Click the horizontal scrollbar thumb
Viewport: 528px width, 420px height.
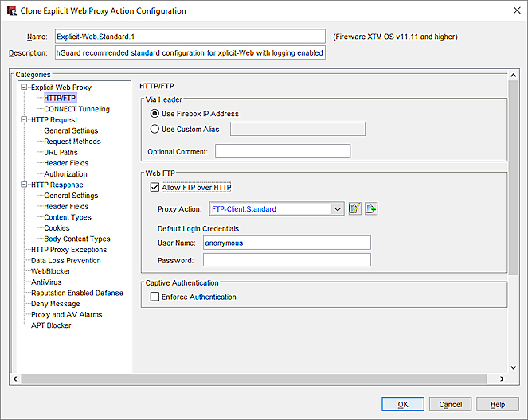coord(254,379)
